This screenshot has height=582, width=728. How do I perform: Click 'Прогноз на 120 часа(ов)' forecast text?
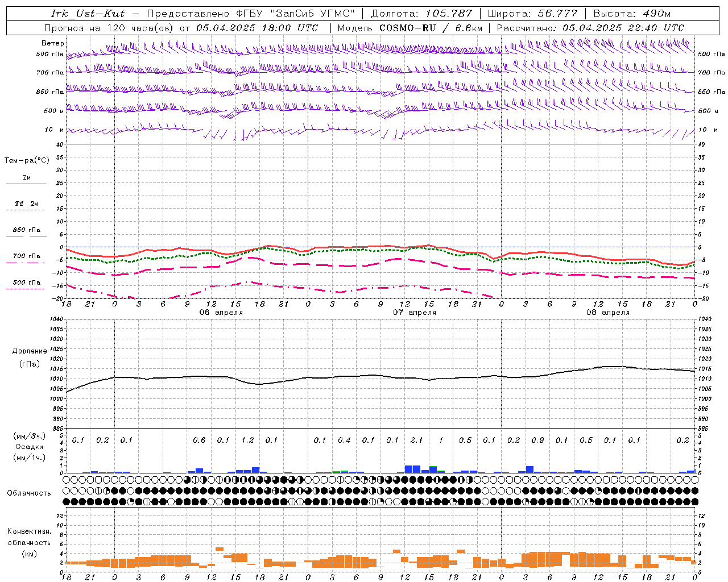109,27
